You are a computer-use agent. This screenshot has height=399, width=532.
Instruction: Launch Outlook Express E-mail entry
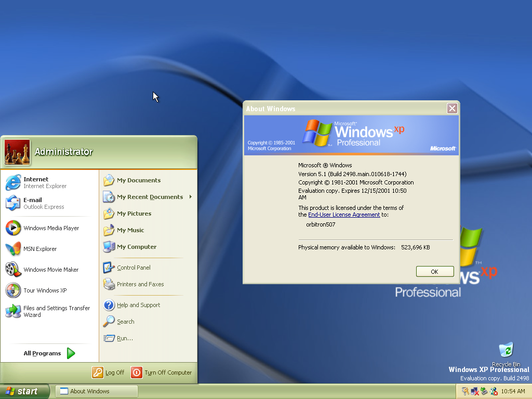pyautogui.click(x=49, y=203)
